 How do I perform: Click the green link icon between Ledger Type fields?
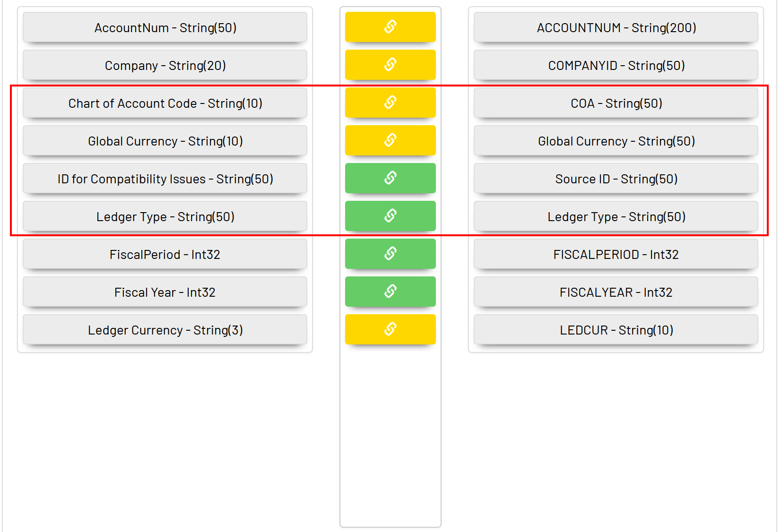coord(390,216)
